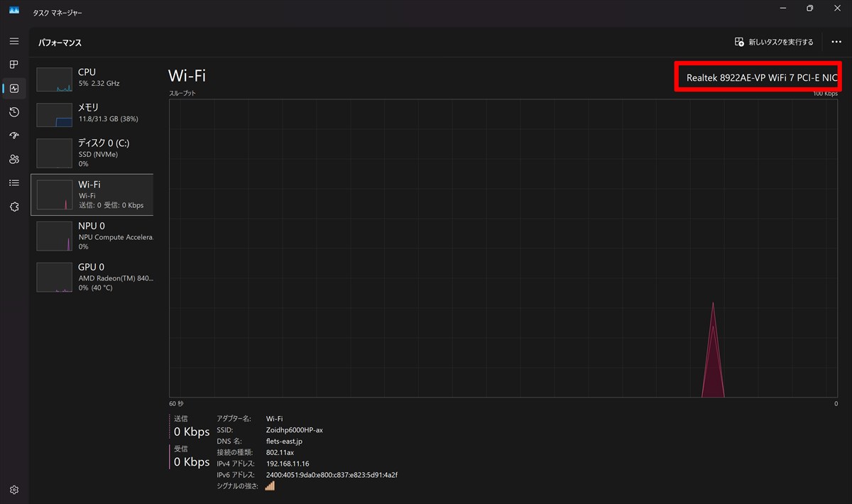
Task: Select the Wi-Fi performance entry
Action: pyautogui.click(x=92, y=195)
